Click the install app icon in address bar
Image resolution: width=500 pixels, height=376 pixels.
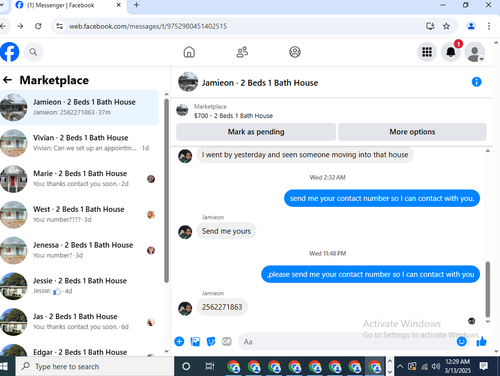point(430,26)
